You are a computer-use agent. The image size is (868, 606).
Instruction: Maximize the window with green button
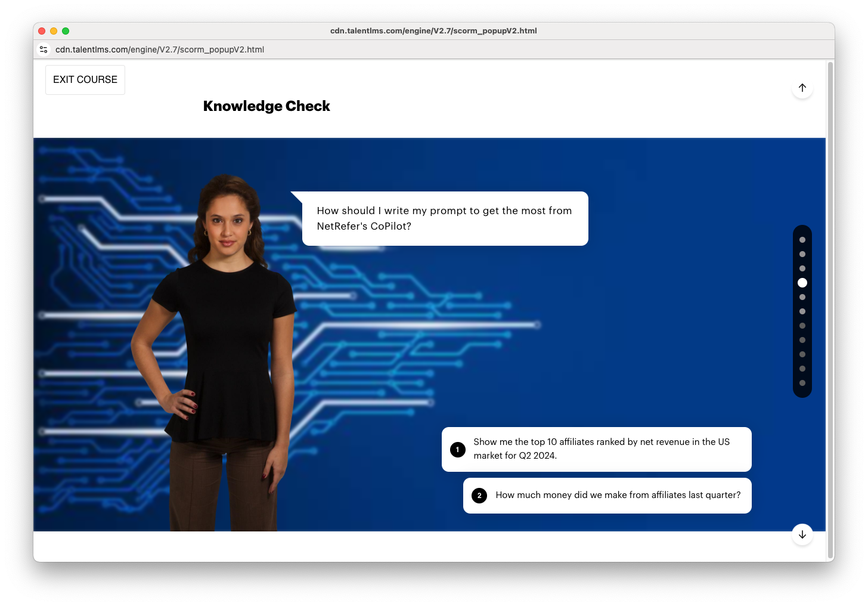[x=66, y=31]
